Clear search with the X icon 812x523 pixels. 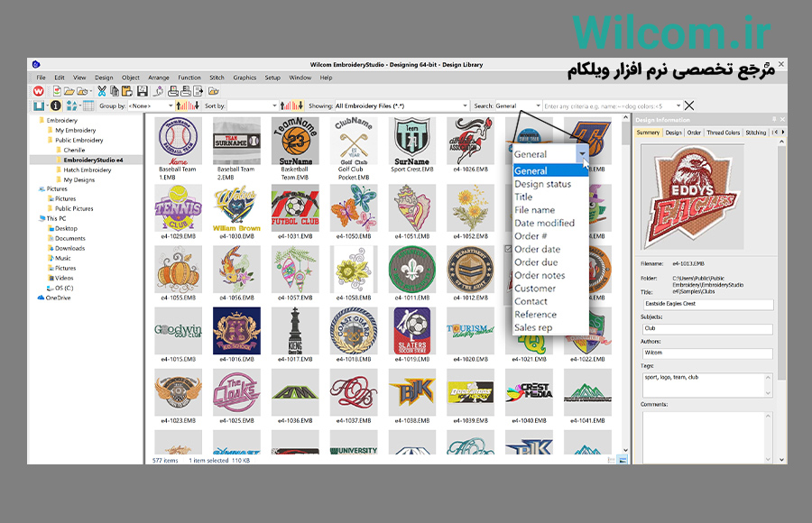coord(689,106)
